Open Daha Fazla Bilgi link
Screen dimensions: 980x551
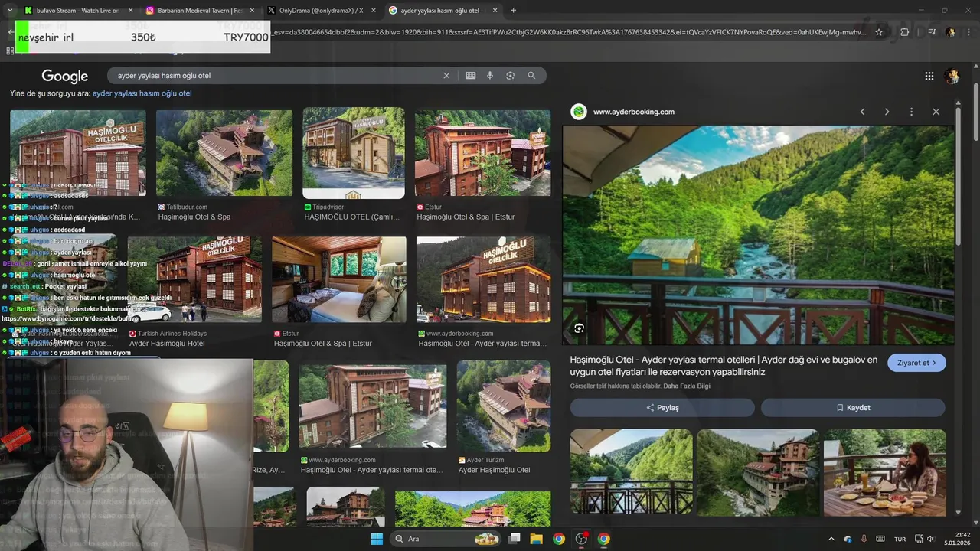tap(687, 386)
